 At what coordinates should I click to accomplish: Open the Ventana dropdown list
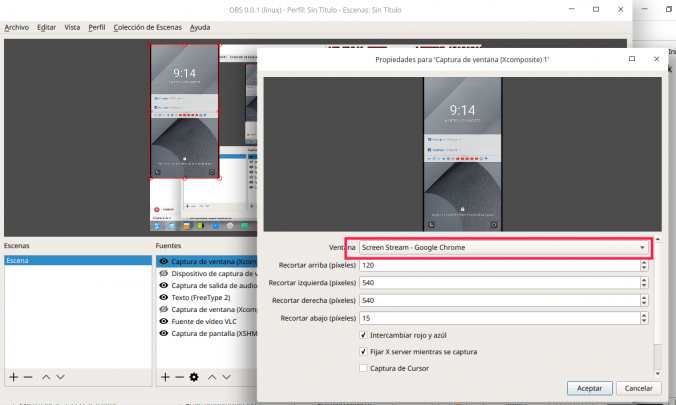pos(641,247)
